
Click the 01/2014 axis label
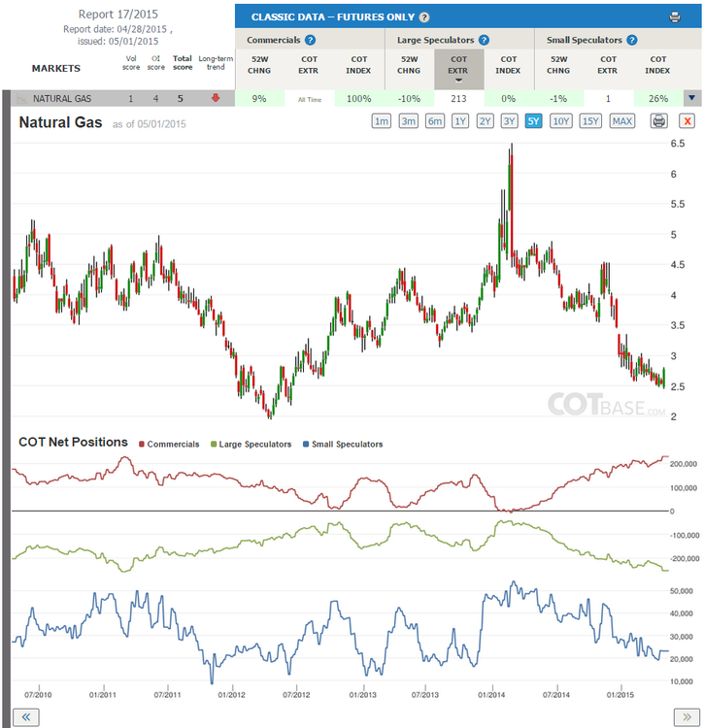click(x=491, y=695)
